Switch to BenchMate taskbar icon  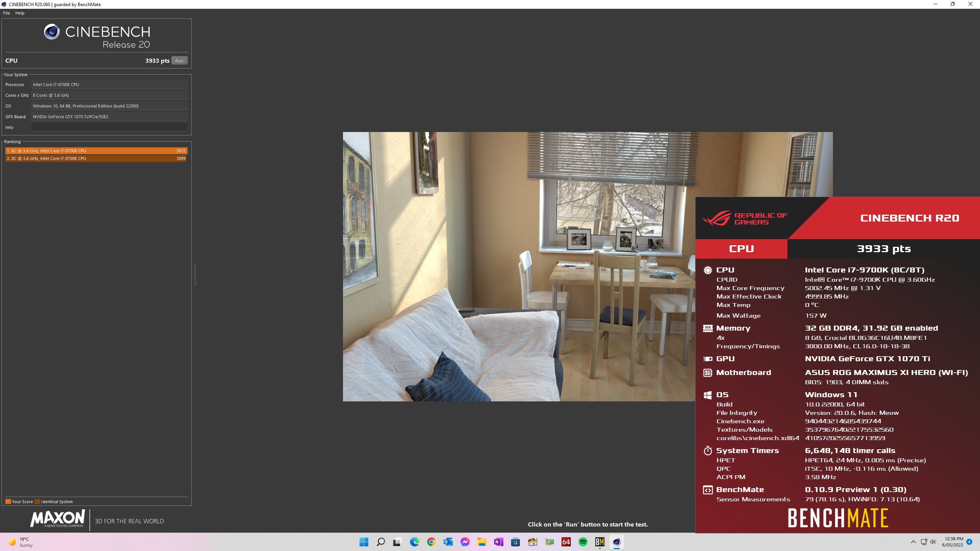(599, 542)
